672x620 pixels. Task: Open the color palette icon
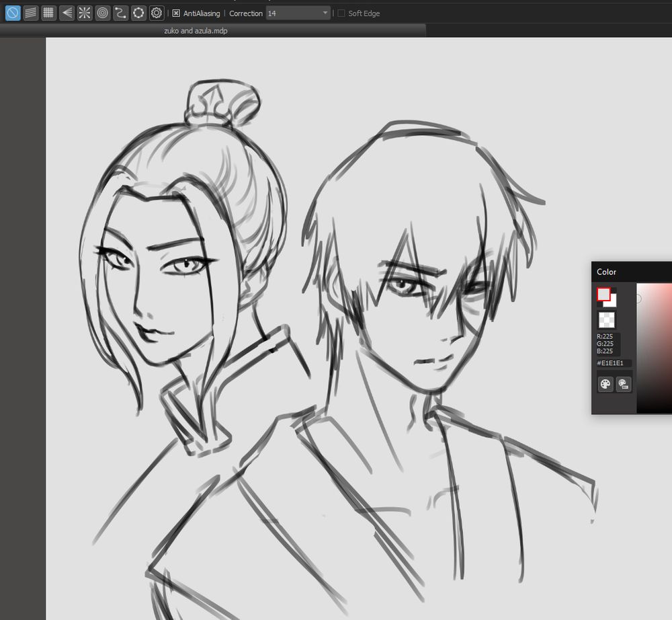coord(605,384)
